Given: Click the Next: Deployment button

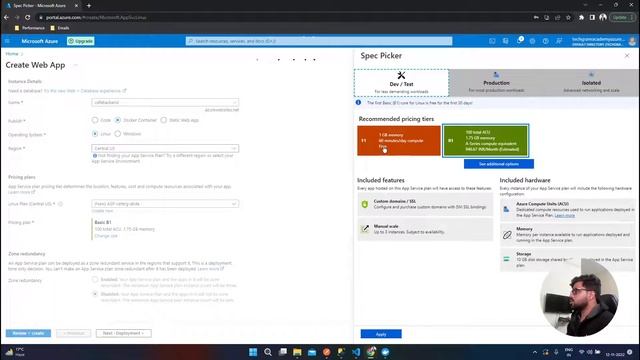Looking at the screenshot, I should 123,333.
